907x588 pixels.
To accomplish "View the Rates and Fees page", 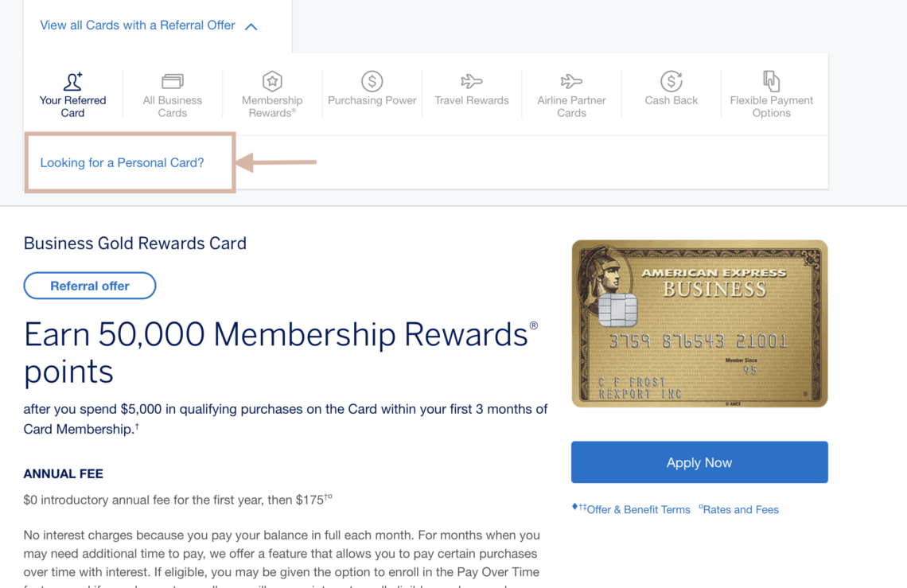I will pyautogui.click(x=739, y=509).
